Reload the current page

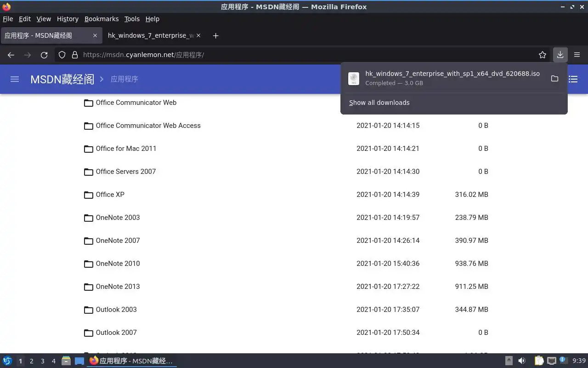44,55
